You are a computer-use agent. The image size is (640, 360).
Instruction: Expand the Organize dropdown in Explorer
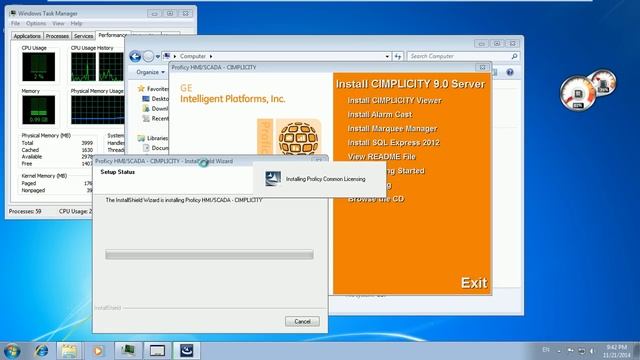[151, 72]
